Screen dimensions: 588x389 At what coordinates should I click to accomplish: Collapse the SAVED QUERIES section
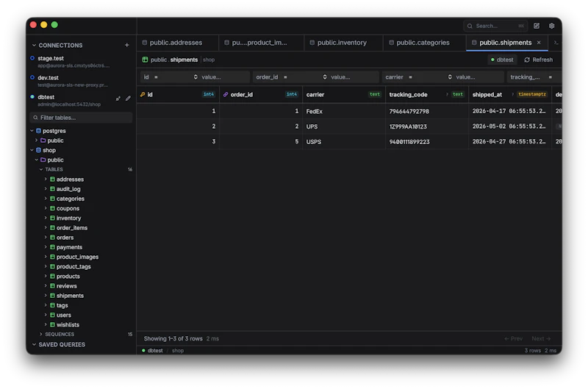(x=34, y=345)
